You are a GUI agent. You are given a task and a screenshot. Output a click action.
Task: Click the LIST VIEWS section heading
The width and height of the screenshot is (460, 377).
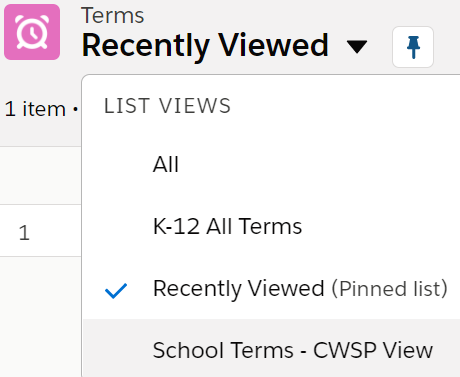pos(167,106)
